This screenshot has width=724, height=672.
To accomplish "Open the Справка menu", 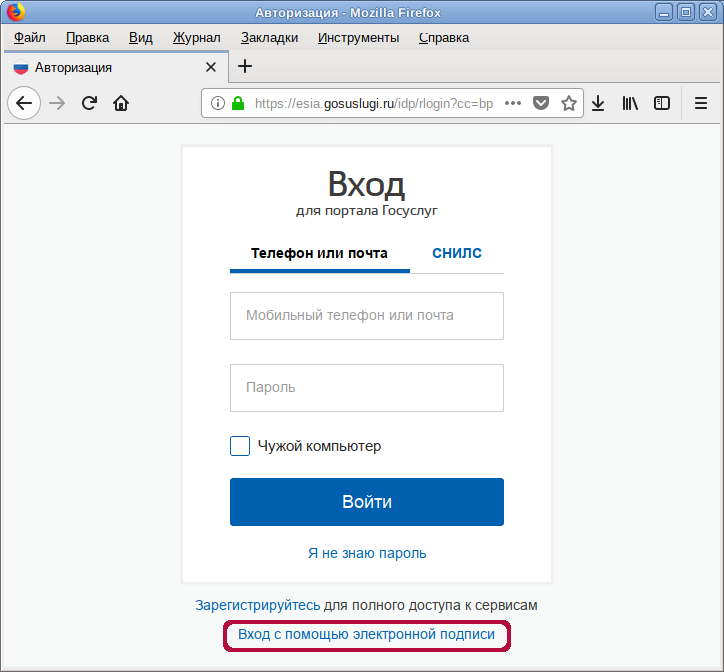I will point(444,37).
